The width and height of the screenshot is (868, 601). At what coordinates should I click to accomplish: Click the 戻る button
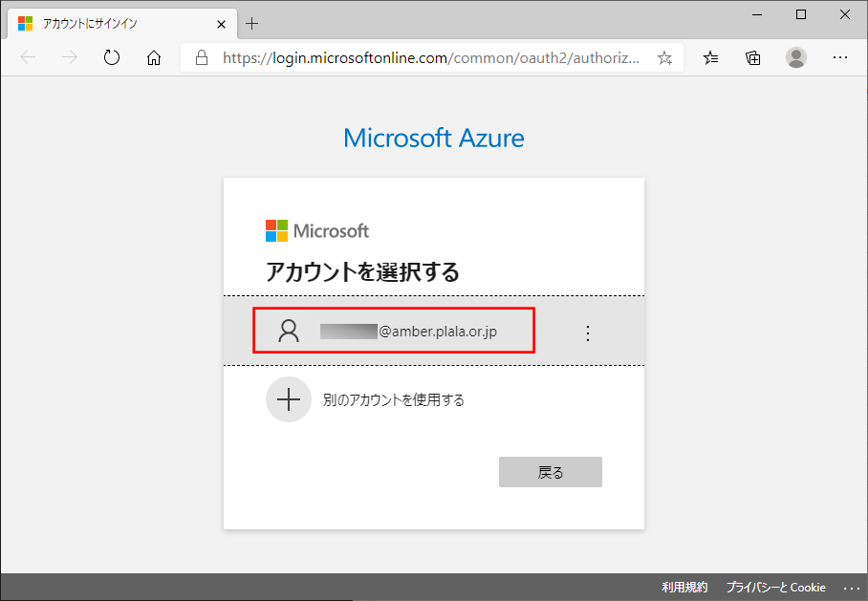pyautogui.click(x=550, y=471)
